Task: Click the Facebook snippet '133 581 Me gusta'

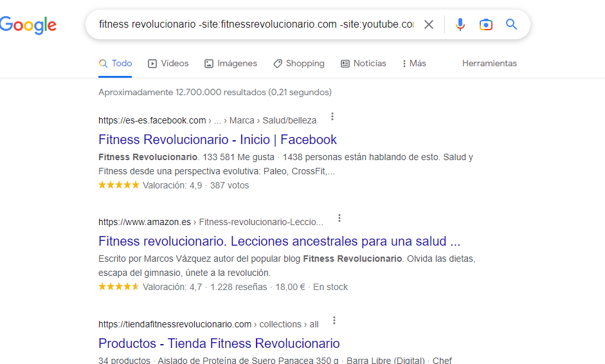Action: 239,157
